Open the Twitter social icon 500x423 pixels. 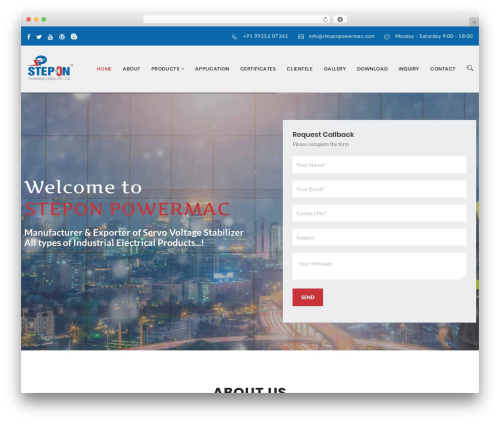[39, 37]
